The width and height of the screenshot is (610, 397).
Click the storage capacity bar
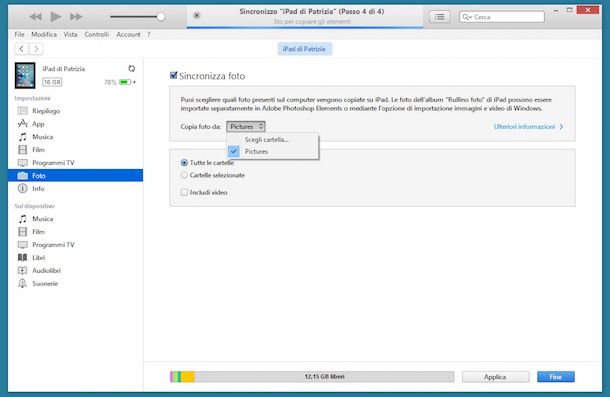pos(312,377)
